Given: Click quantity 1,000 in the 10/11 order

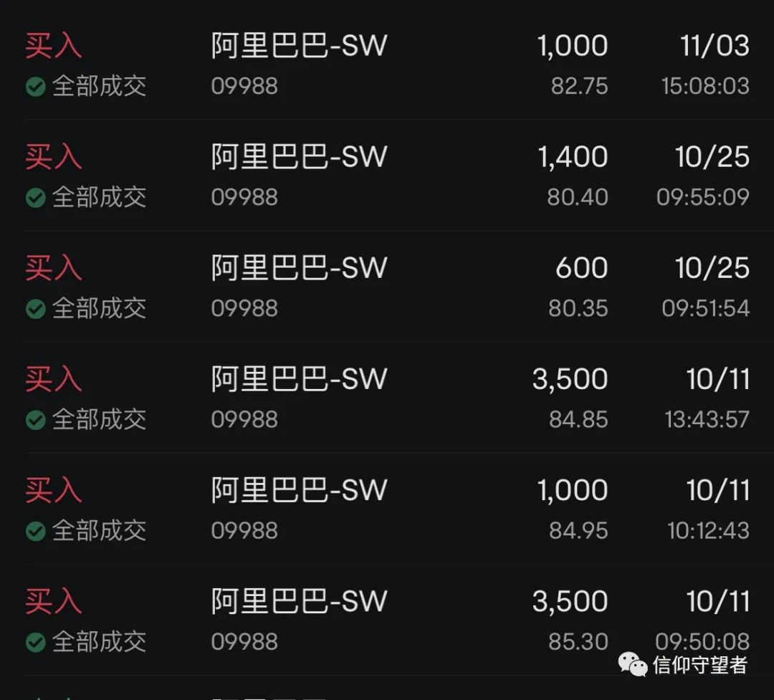Looking at the screenshot, I should (x=573, y=490).
